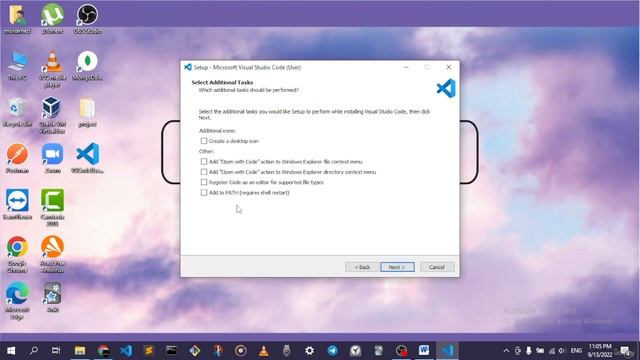Image resolution: width=640 pixels, height=360 pixels.
Task: Select the Postman desktop shortcut
Action: (18, 158)
